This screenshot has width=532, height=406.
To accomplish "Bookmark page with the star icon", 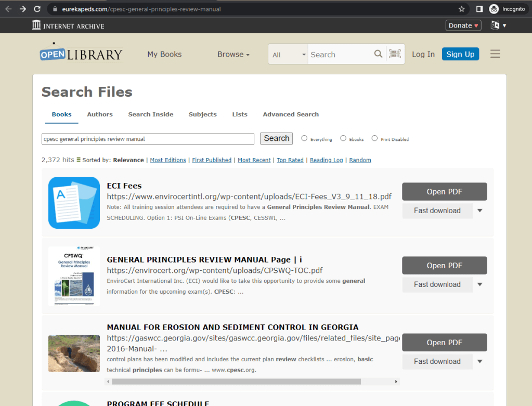I will point(461,9).
